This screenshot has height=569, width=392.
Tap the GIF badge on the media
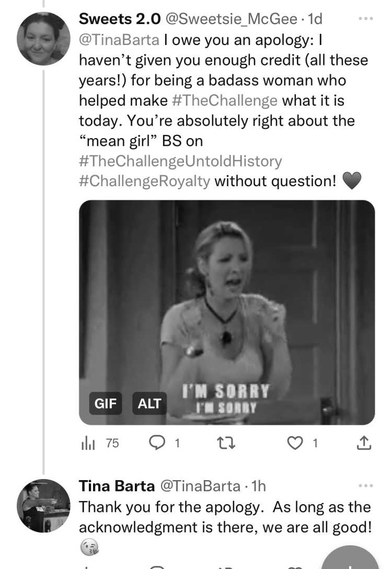click(x=106, y=403)
